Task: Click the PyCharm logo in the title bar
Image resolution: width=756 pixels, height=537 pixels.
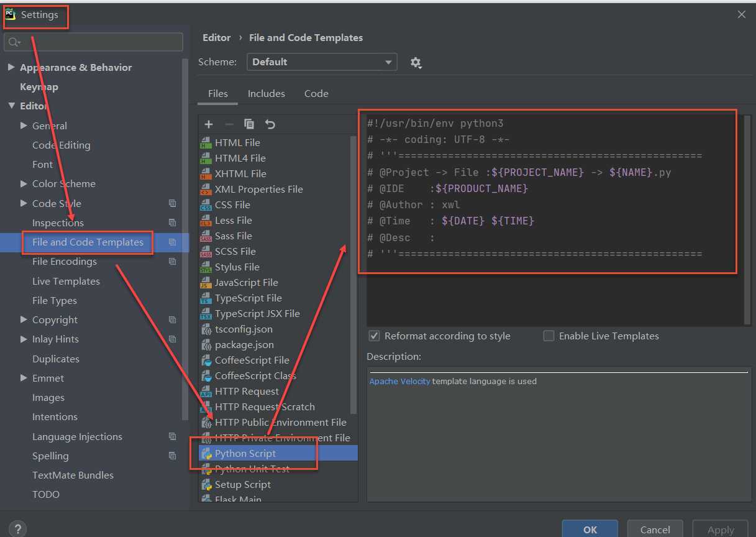Action: (x=10, y=14)
